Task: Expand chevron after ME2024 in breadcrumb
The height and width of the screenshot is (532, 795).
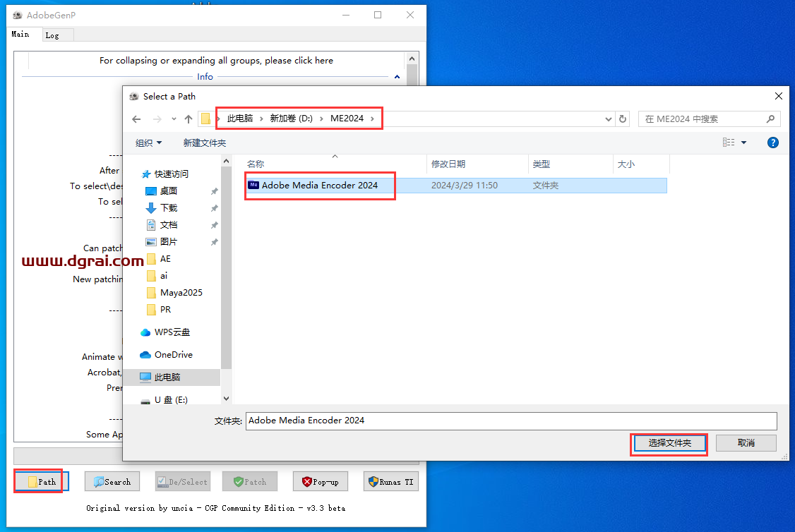Action: point(372,119)
